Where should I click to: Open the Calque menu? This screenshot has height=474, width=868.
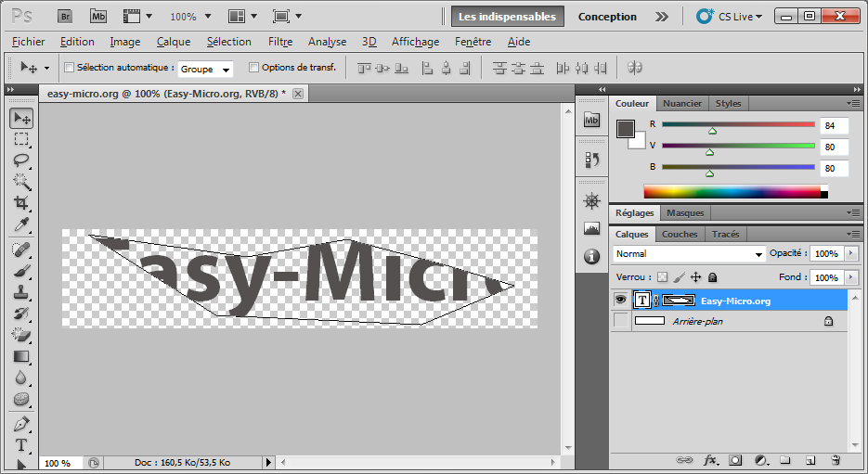click(174, 42)
